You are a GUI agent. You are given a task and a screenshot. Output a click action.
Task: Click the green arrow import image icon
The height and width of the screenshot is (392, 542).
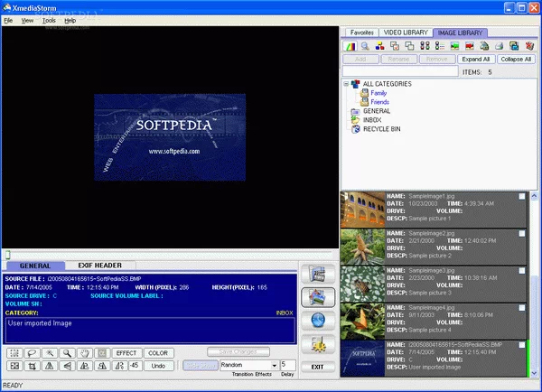click(x=454, y=46)
